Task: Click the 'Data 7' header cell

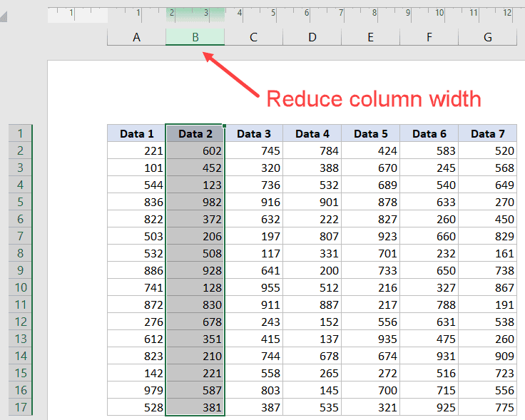Action: tap(488, 133)
